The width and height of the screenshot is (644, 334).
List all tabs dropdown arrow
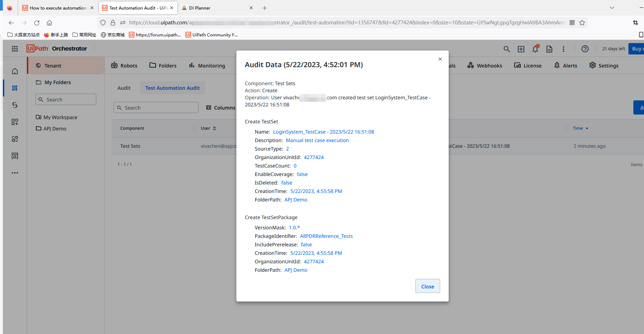pyautogui.click(x=612, y=8)
